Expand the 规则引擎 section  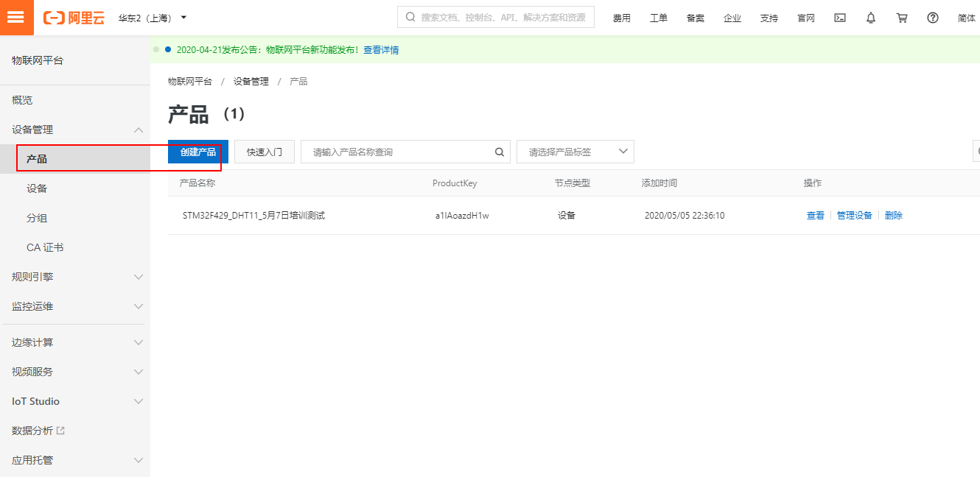coord(139,277)
